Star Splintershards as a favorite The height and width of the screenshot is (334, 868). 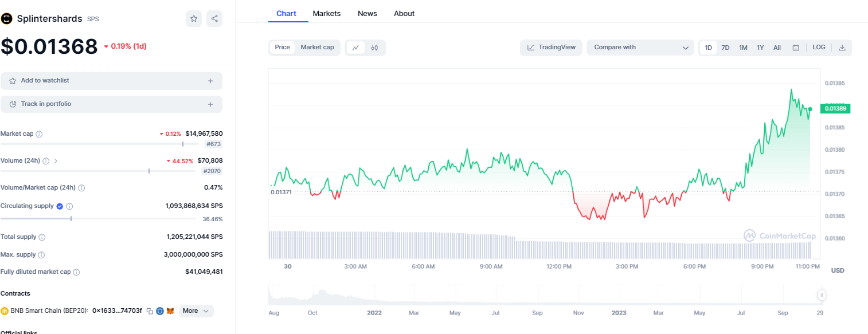pos(194,19)
